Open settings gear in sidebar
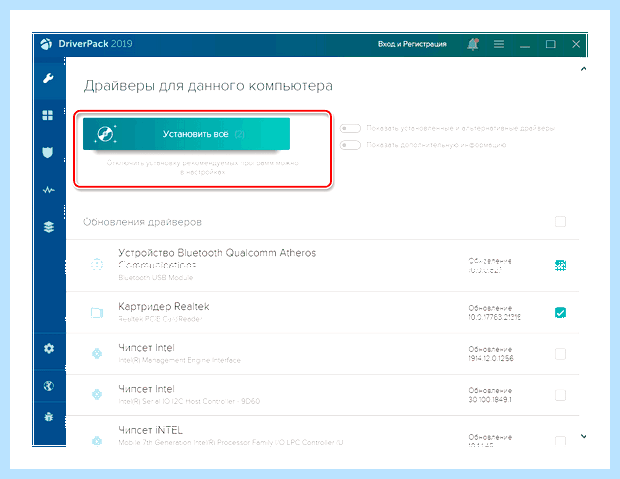Viewport: 620px width, 479px height. 49,348
